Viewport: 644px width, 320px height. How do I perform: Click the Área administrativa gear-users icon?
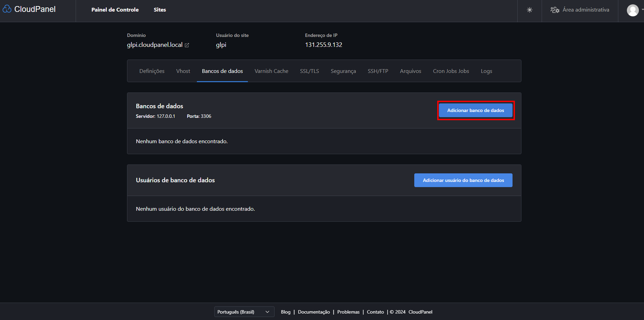(x=555, y=10)
